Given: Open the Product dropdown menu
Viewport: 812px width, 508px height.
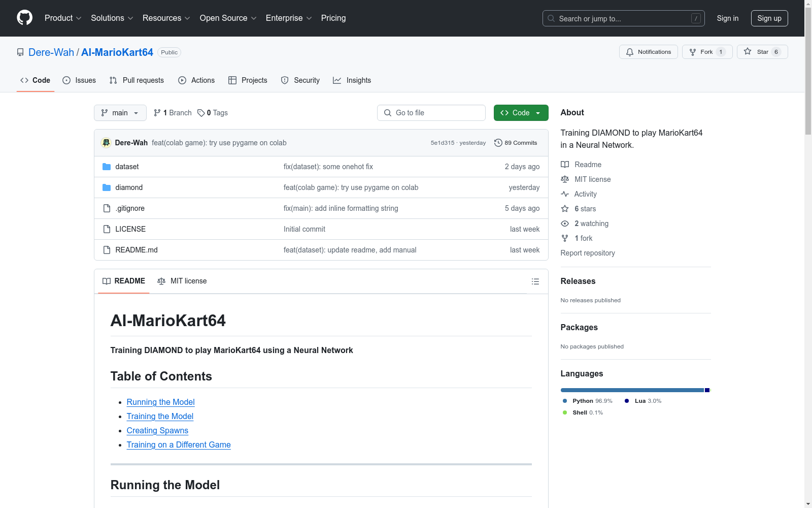Looking at the screenshot, I should 63,18.
